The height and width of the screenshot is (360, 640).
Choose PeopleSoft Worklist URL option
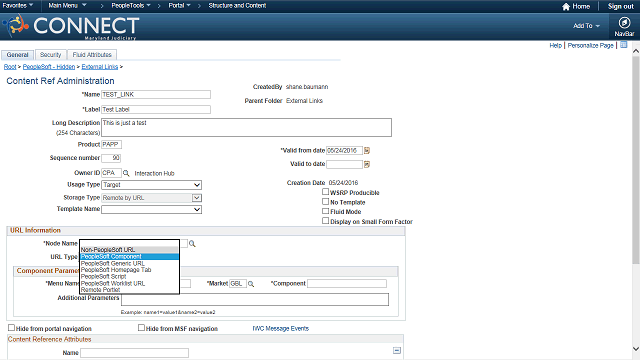coord(129,283)
